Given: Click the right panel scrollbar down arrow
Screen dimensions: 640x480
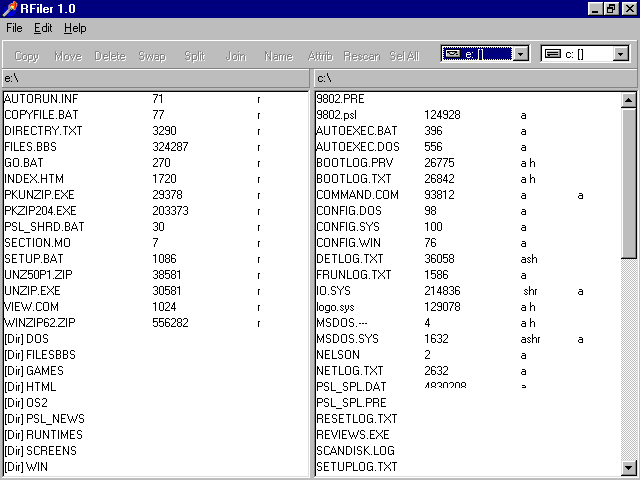Looking at the screenshot, I should click(x=629, y=467).
